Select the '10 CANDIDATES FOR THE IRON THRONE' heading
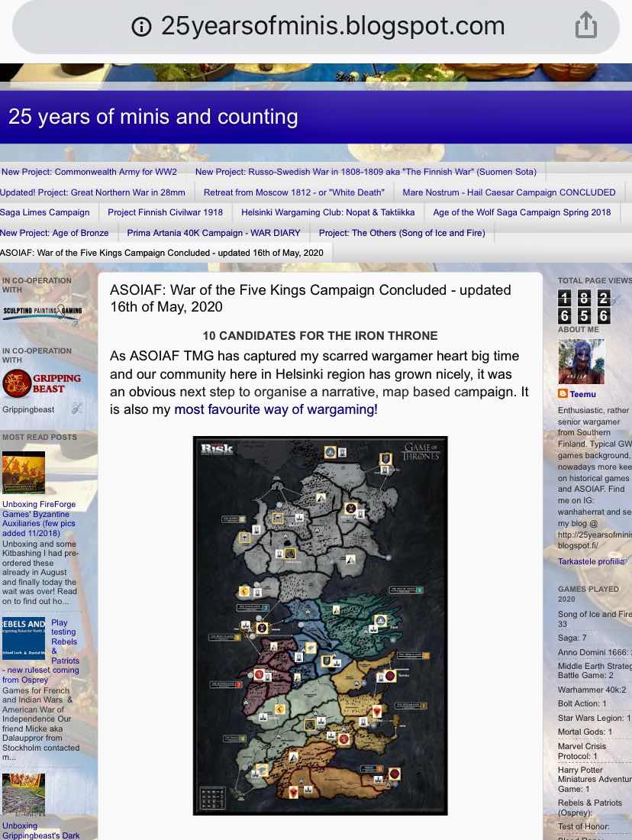Viewport: 632px width, 840px height. (320, 336)
